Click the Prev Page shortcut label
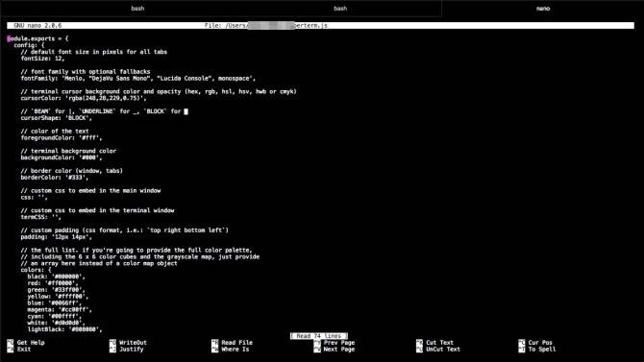Screen dimensions: 644x362 click(339, 342)
